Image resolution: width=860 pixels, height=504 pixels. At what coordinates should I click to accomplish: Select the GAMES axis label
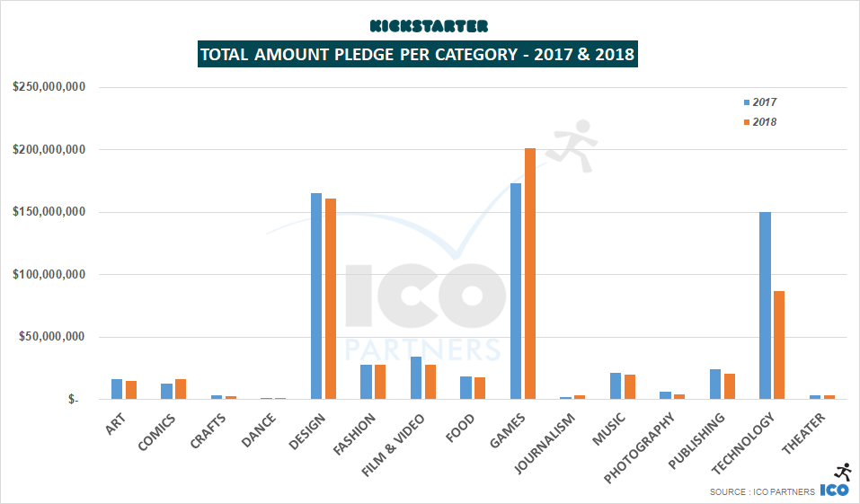tap(510, 428)
